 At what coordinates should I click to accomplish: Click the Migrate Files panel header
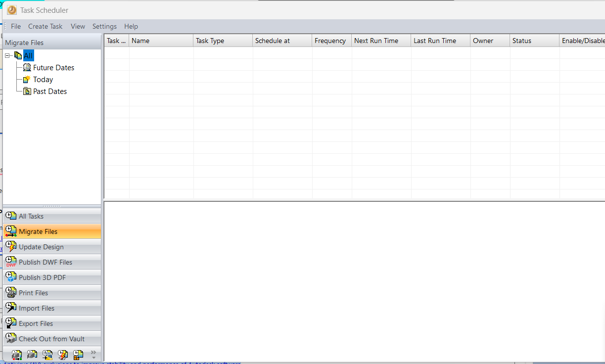(x=52, y=43)
